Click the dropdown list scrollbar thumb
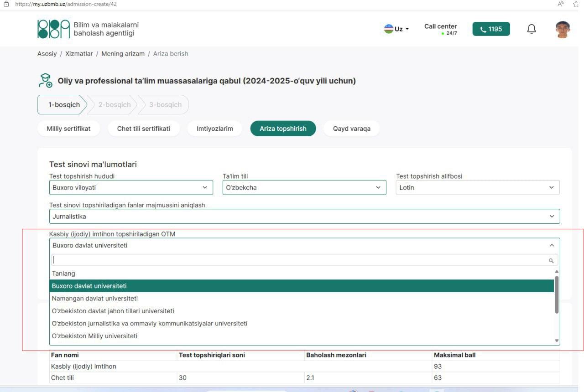The image size is (584, 392). coord(557,294)
